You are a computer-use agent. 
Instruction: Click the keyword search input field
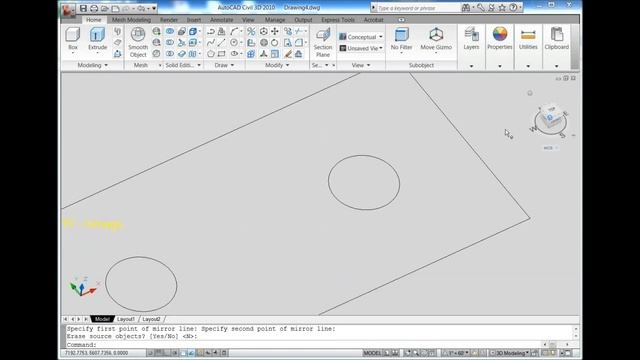(418, 8)
